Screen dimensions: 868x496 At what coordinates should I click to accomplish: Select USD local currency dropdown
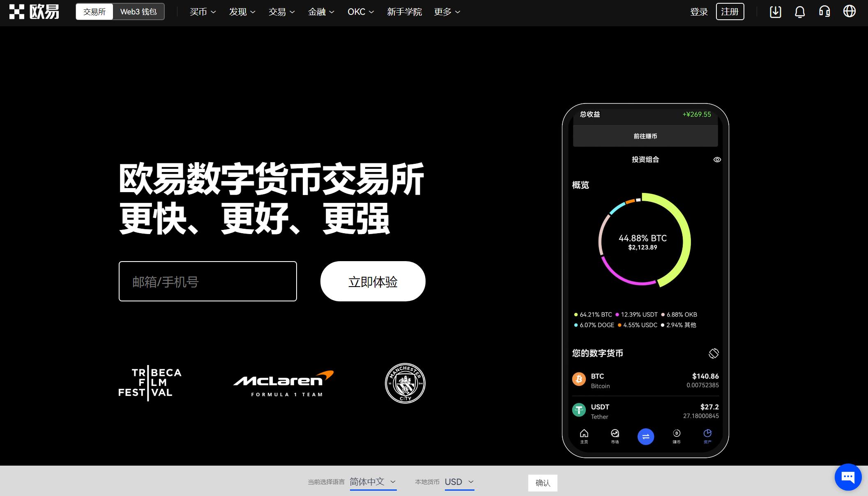(x=459, y=482)
